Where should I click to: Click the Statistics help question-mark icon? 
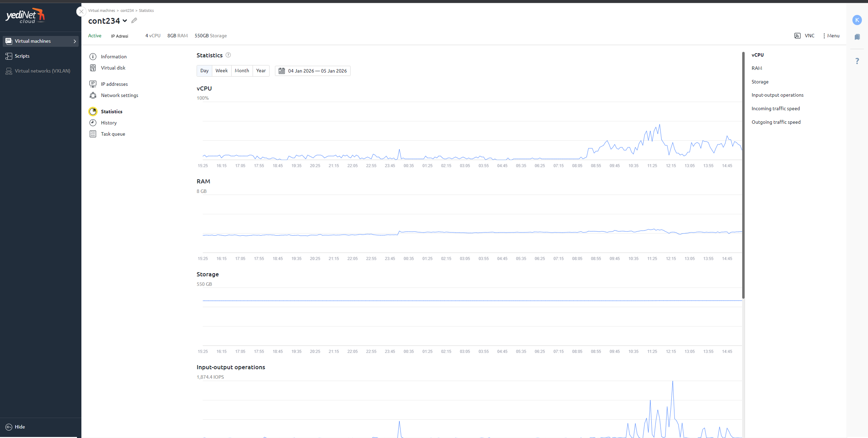[228, 55]
